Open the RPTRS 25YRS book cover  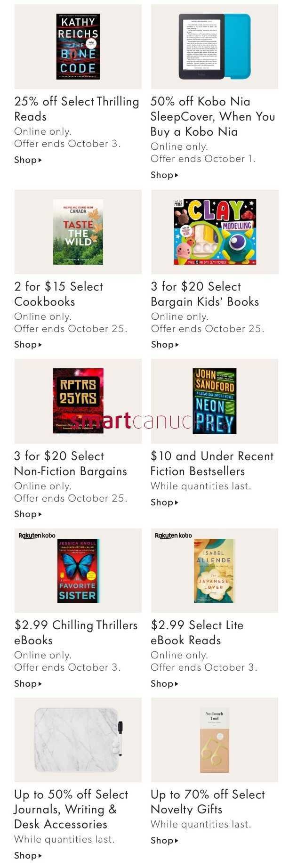pyautogui.click(x=78, y=401)
